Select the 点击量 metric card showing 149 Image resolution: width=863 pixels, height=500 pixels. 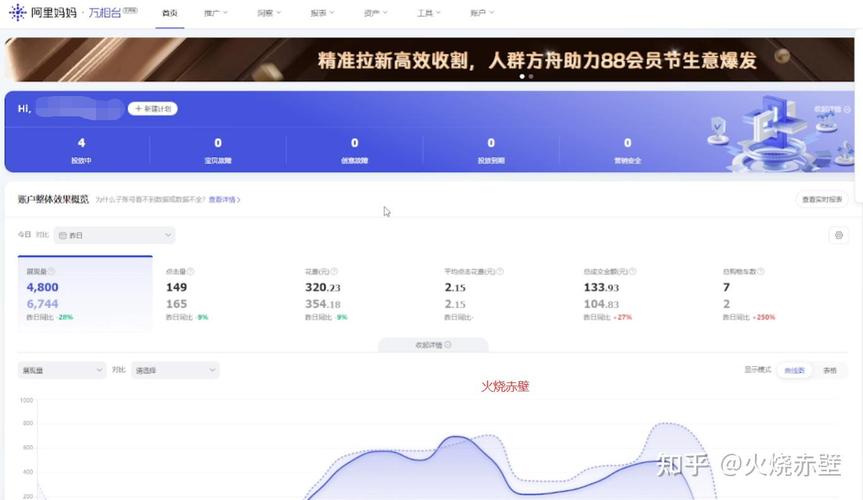click(224, 294)
